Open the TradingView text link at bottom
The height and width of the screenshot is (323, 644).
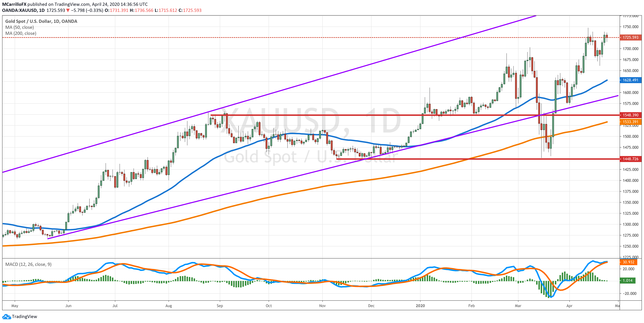pyautogui.click(x=25, y=316)
